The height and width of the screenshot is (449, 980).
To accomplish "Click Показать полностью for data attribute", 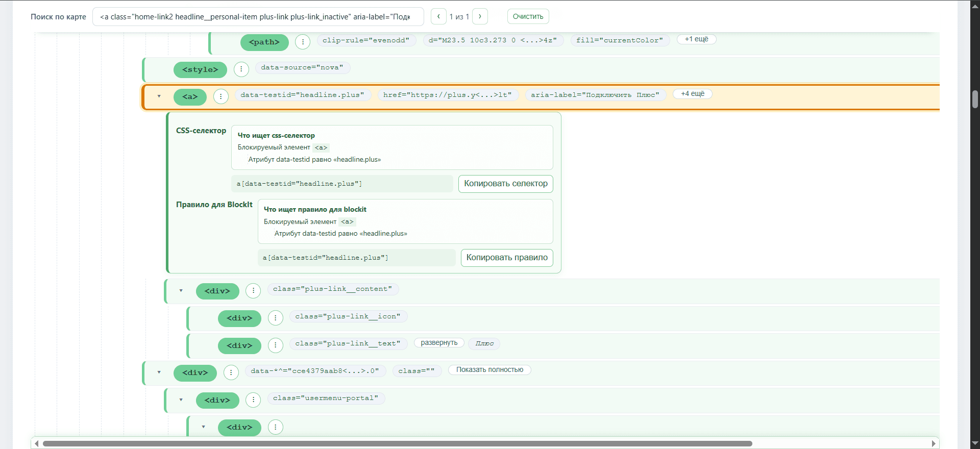I will [489, 370].
